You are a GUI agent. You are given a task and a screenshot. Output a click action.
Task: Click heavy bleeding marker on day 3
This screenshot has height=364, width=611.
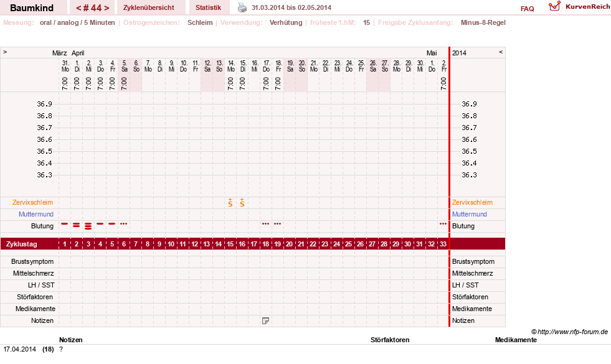(x=88, y=226)
